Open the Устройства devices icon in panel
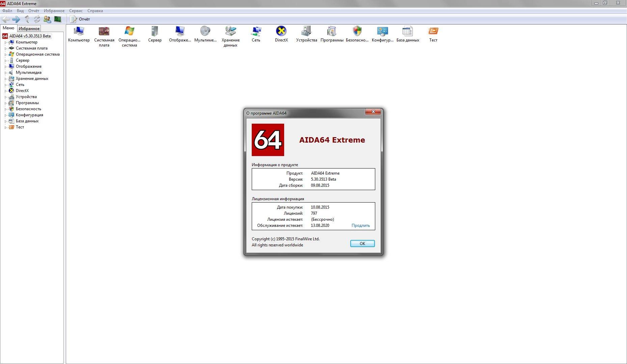The image size is (627, 364). coord(306,34)
